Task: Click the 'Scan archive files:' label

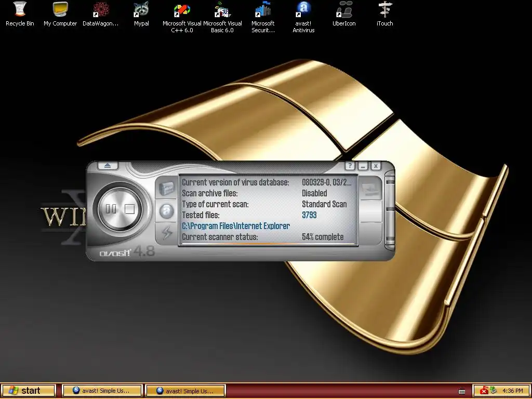Action: tap(210, 193)
